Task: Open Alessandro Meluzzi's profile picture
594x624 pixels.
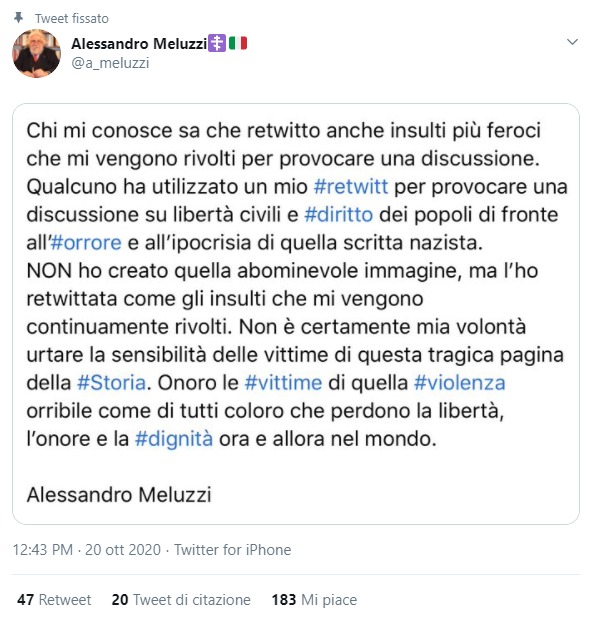Action: 37,53
